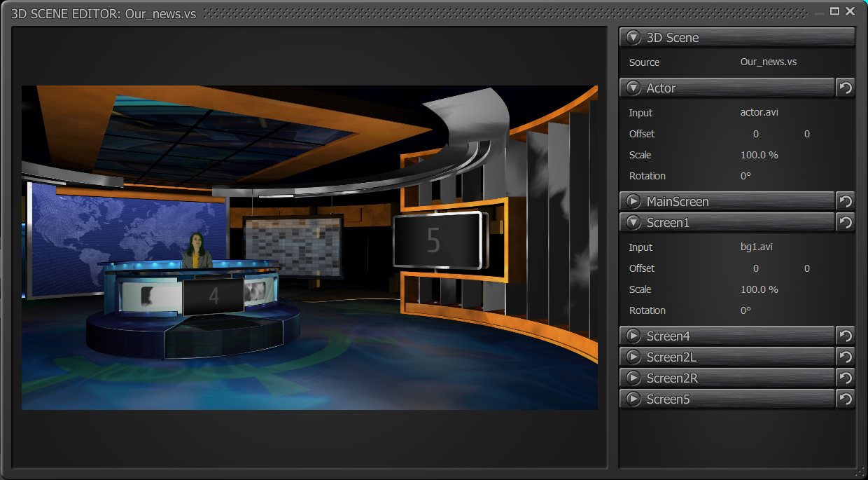
Task: Reset the Screen4 section settings
Action: point(846,336)
